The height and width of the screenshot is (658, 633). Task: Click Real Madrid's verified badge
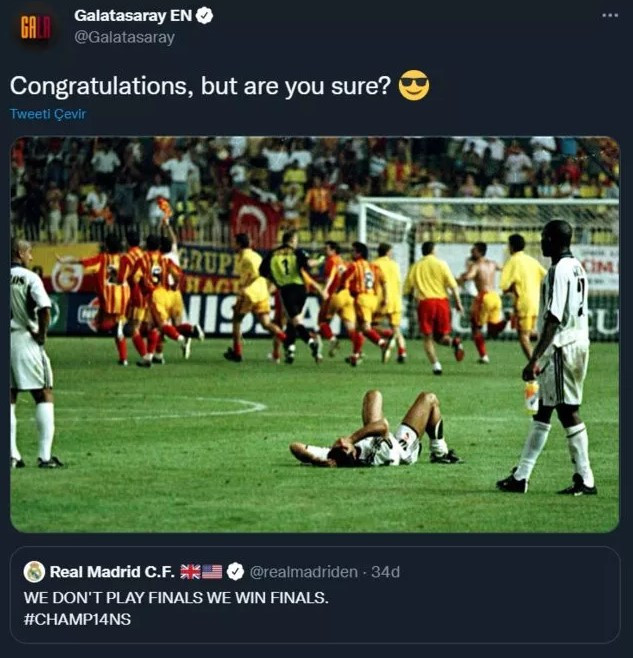pos(235,572)
